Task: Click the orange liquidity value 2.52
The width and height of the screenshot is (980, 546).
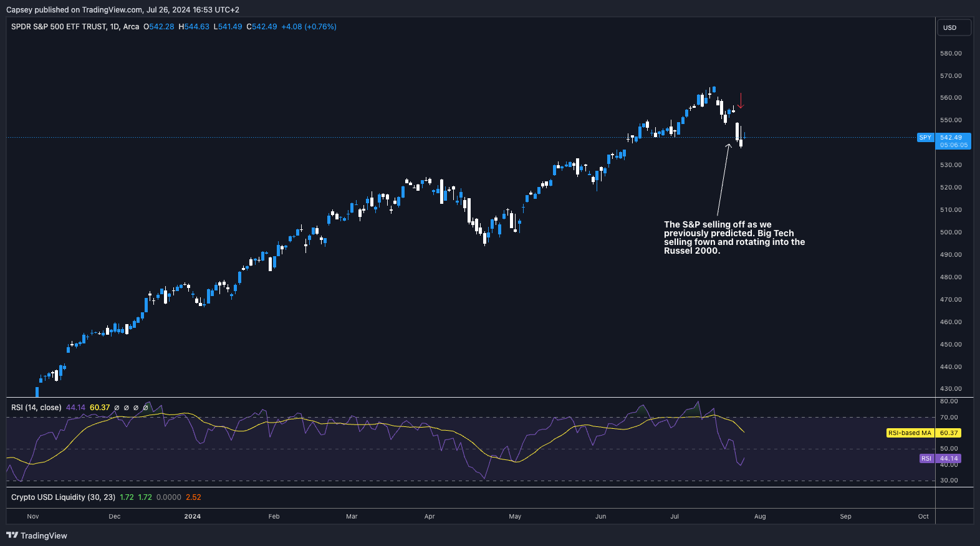Action: coord(193,497)
